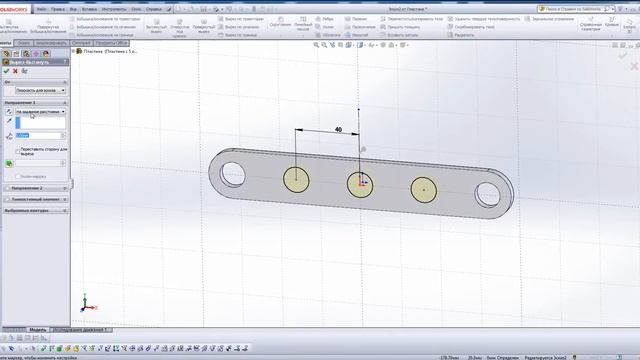Click the direction of extrusion selection box
Image resolution: width=640 pixels, height=360 pixels.
click(40, 123)
